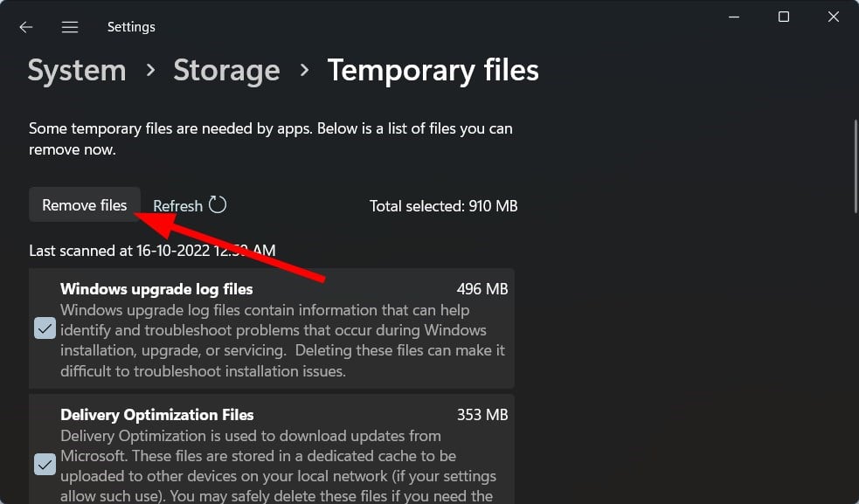The width and height of the screenshot is (859, 504).
Task: Navigate to Storage in breadcrumb
Action: 226,71
